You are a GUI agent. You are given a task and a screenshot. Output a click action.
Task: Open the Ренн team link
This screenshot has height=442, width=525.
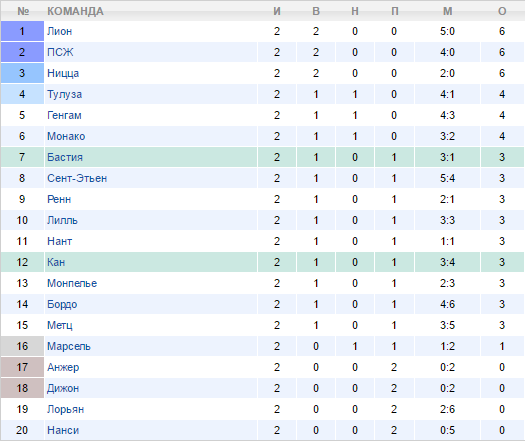[x=59, y=199]
